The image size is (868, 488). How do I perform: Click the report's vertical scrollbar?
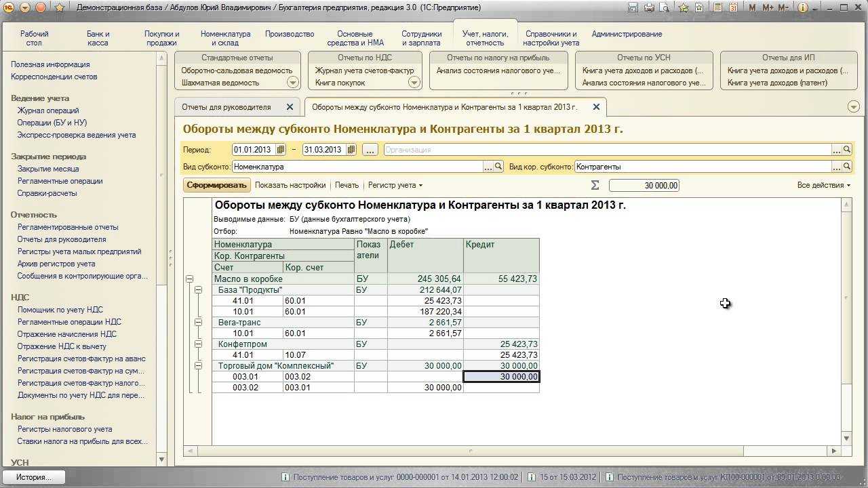pos(846,322)
